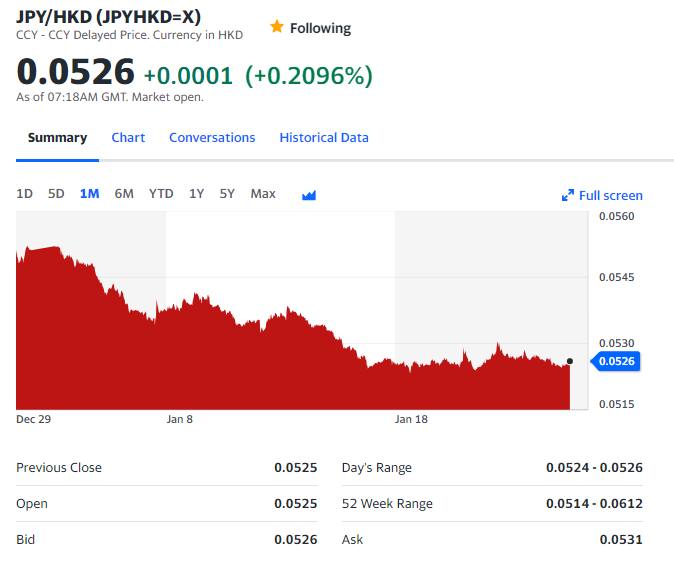Select the 5D time range
674x561 pixels.
(x=56, y=194)
